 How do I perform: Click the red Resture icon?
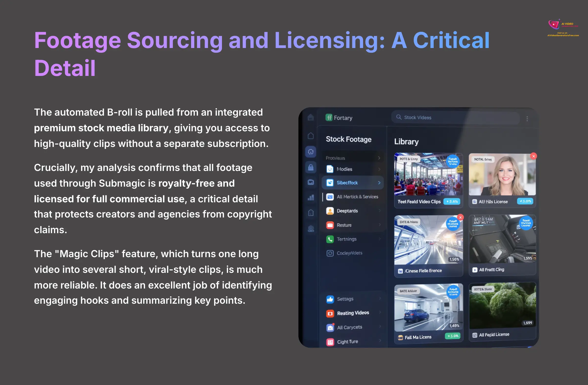(x=330, y=225)
